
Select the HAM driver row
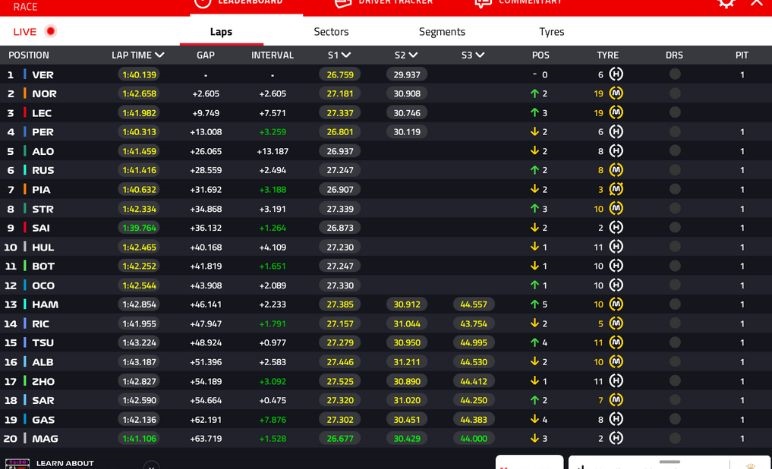click(44, 304)
